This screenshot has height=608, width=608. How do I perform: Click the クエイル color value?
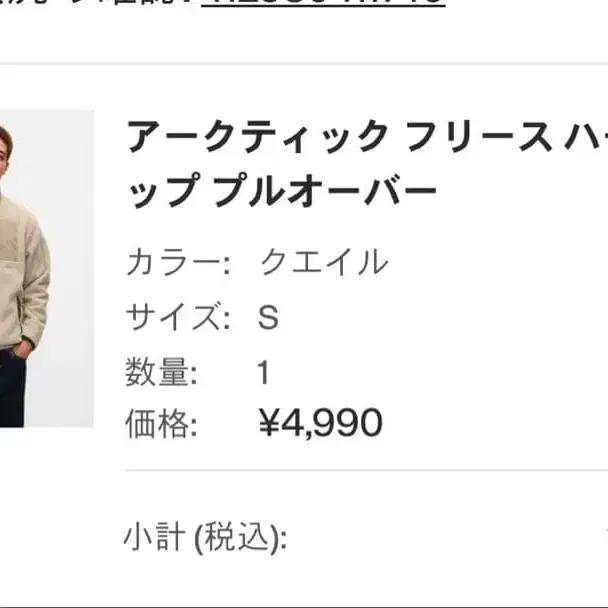click(x=324, y=262)
